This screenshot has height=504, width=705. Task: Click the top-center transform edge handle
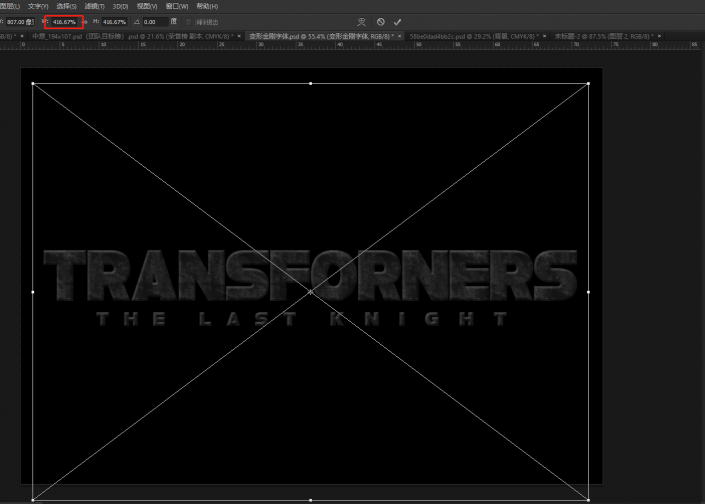(311, 84)
